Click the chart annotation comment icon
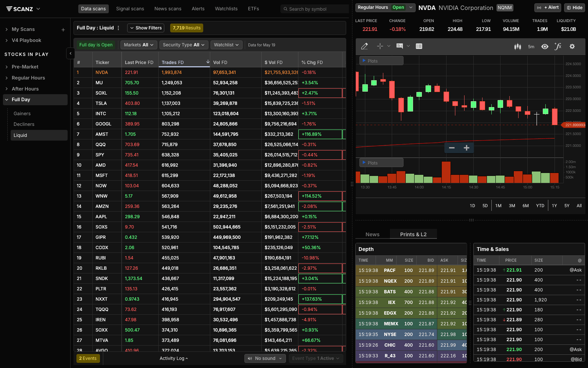 399,46
